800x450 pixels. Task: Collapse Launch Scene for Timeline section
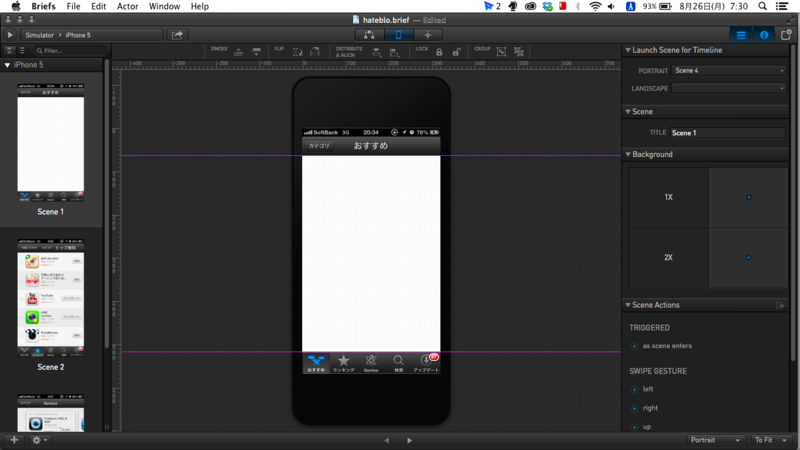(628, 50)
